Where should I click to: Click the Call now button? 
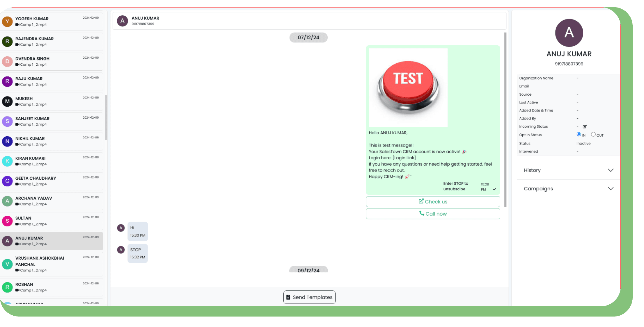tap(433, 214)
